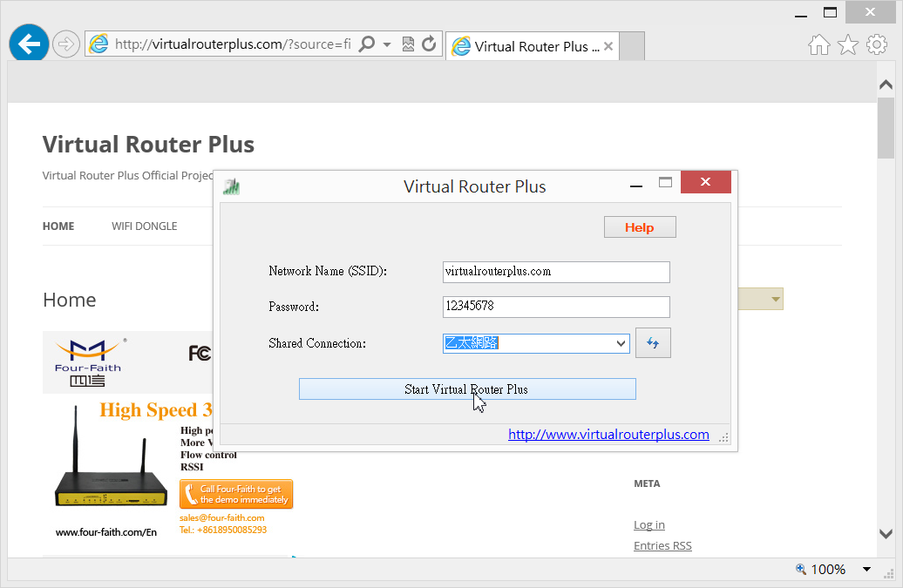Maximize the browser window
Image resolution: width=903 pixels, height=588 pixels.
830,12
